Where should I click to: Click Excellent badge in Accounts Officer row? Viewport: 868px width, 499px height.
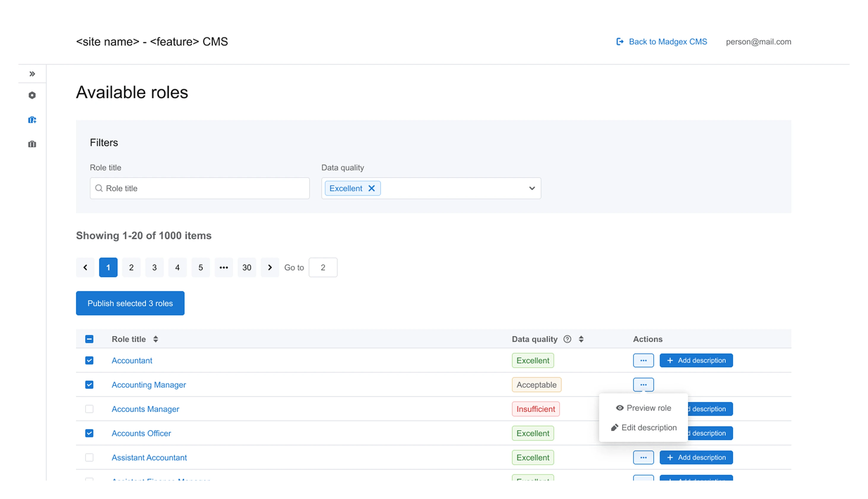(x=533, y=433)
